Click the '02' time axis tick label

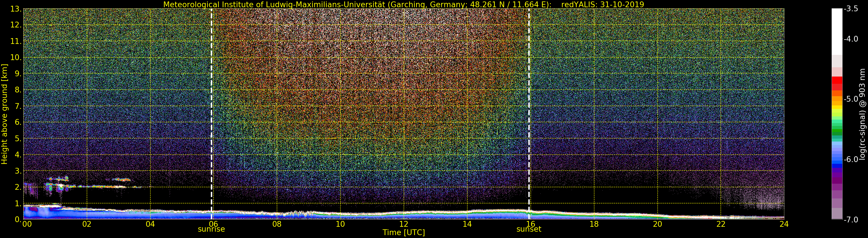[87, 224]
